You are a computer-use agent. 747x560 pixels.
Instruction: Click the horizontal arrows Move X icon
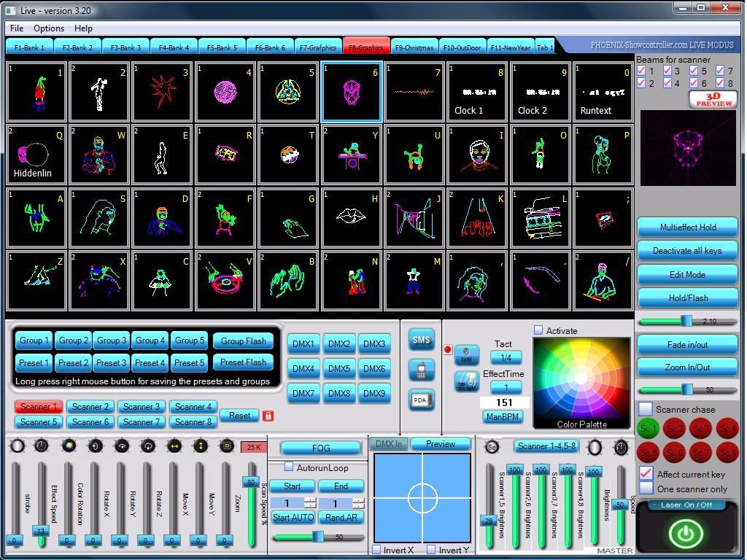click(174, 446)
